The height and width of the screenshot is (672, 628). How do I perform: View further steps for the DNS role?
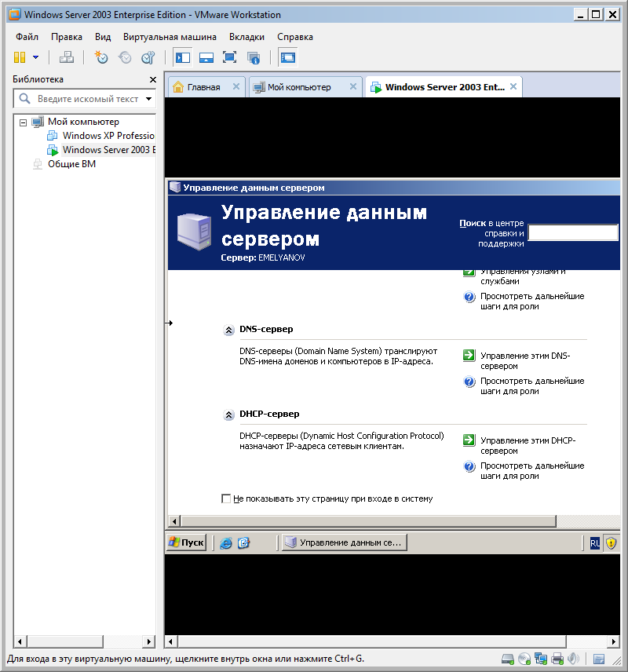[532, 386]
